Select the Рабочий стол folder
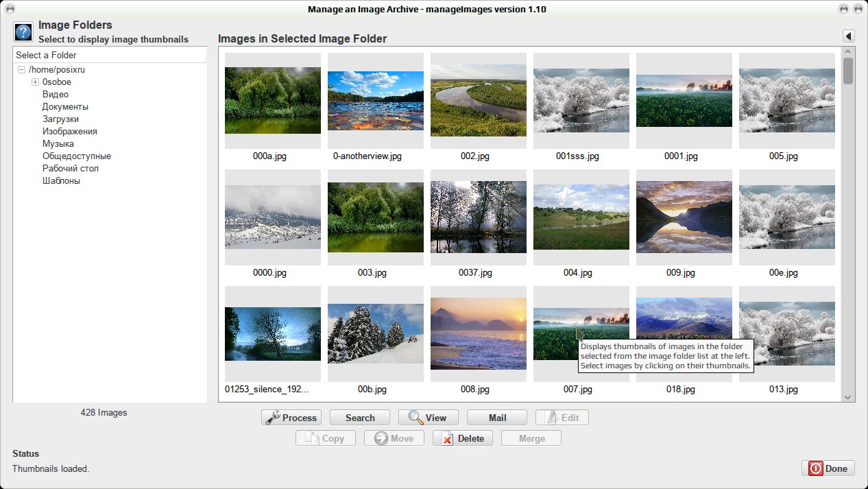 click(x=71, y=169)
